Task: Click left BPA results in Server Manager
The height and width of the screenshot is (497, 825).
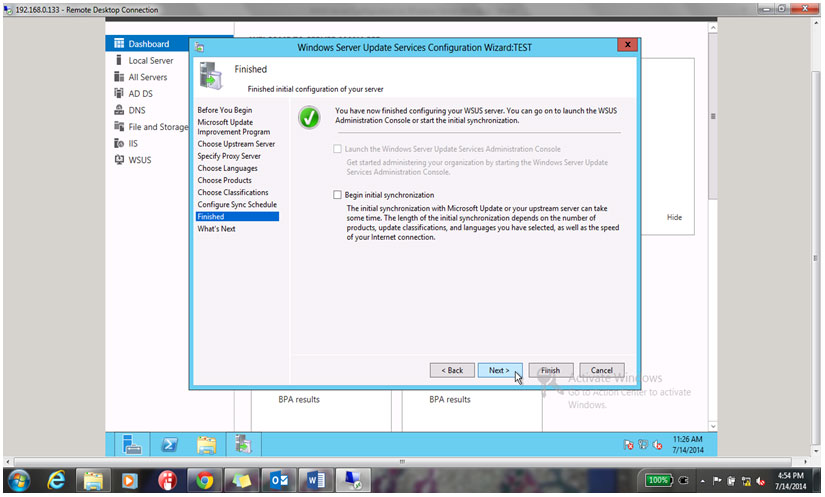Action: pyautogui.click(x=299, y=400)
